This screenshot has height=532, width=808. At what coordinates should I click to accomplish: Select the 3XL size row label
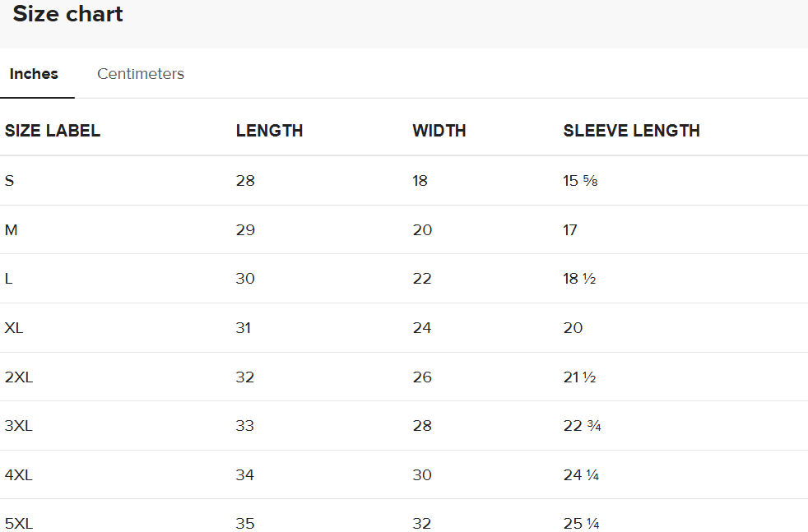point(19,426)
